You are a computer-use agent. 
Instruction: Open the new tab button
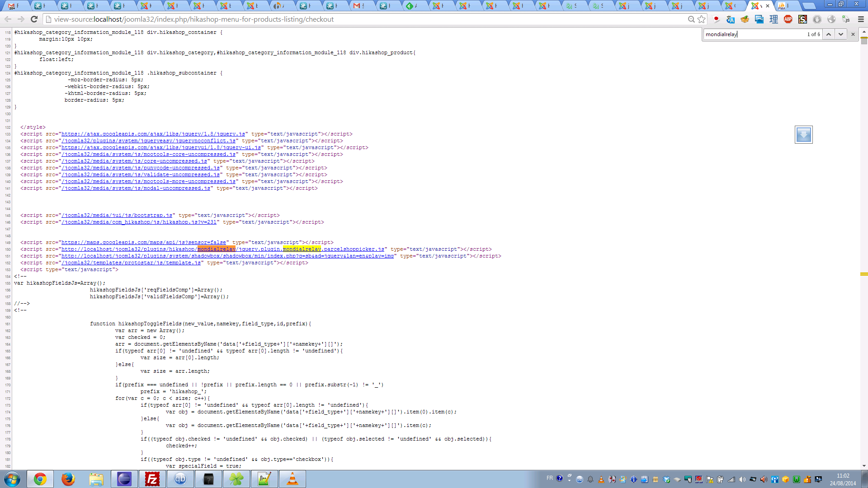[x=809, y=6]
